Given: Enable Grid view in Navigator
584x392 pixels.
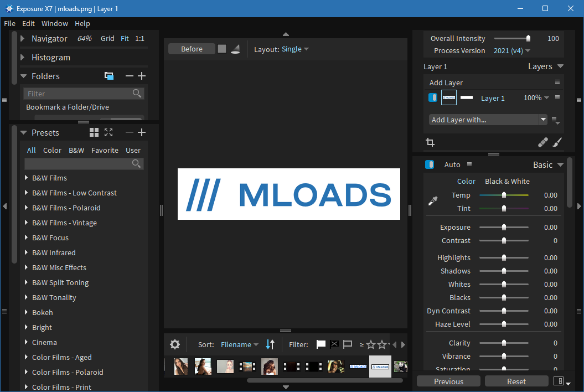Looking at the screenshot, I should tap(107, 38).
